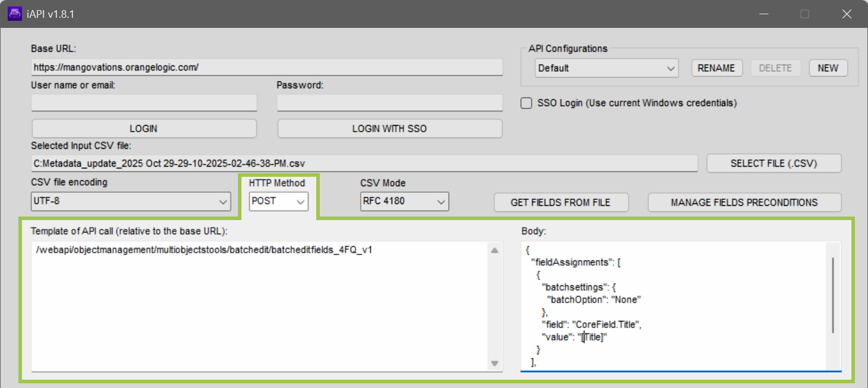Enable SSO Login using Windows credentials
Viewport: 868px width, 388px height.
point(526,103)
